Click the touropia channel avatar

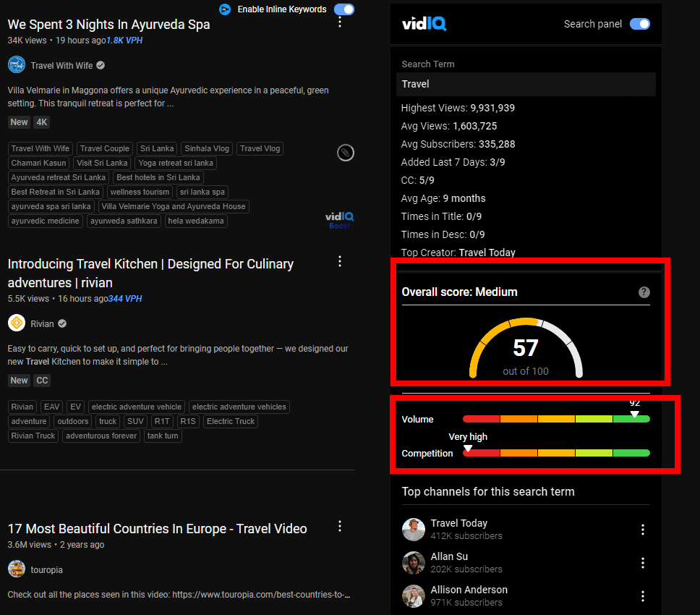coord(17,569)
